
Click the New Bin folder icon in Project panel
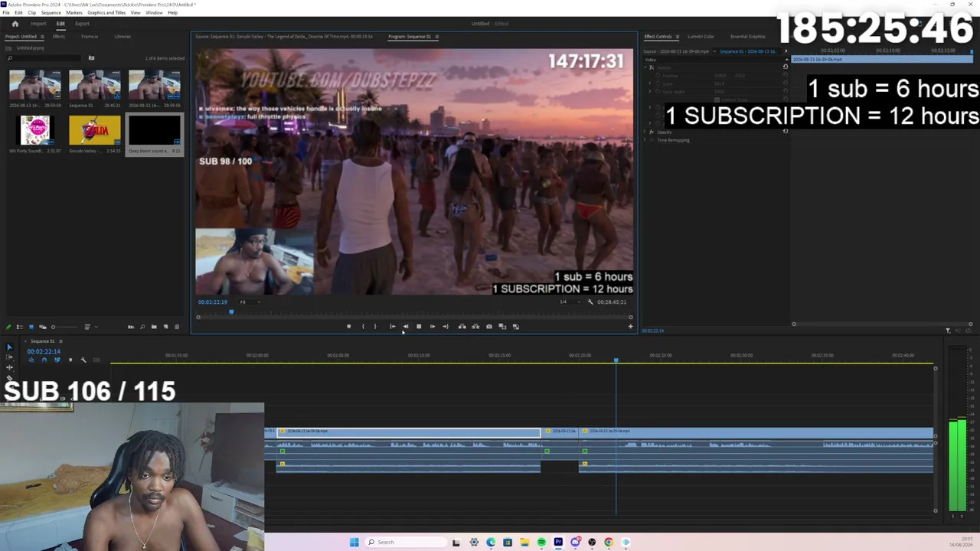(x=154, y=327)
